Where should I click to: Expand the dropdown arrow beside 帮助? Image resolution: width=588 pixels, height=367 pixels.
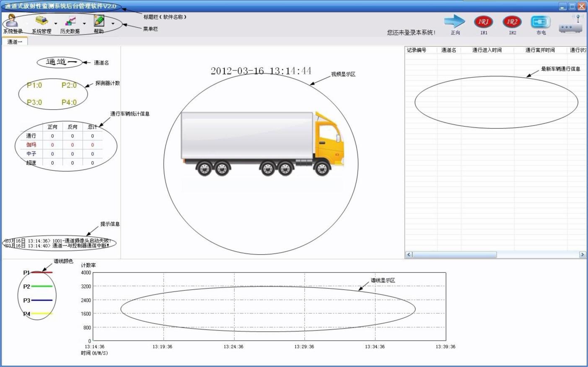(x=113, y=24)
